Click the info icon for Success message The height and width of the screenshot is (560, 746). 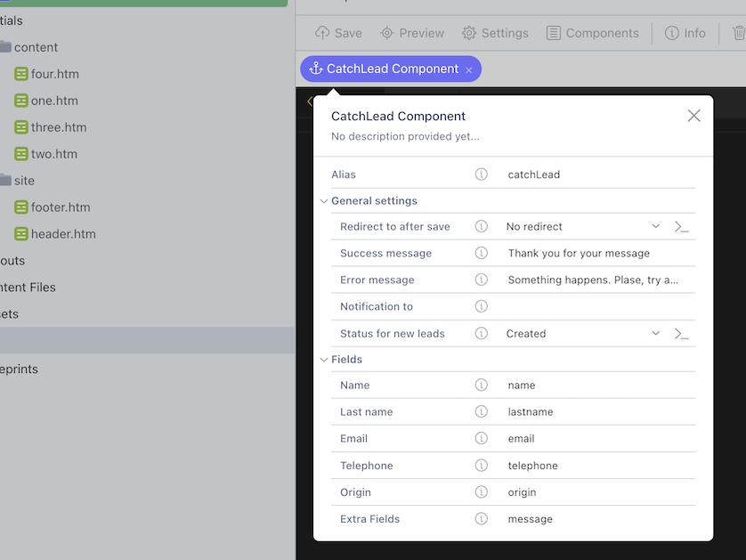point(481,253)
